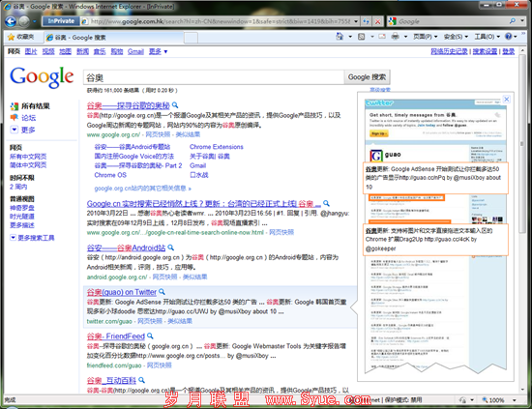Click preview magnifier beside 谷奥- FriendFeed result
This screenshot has width=532, height=409.
(x=150, y=336)
